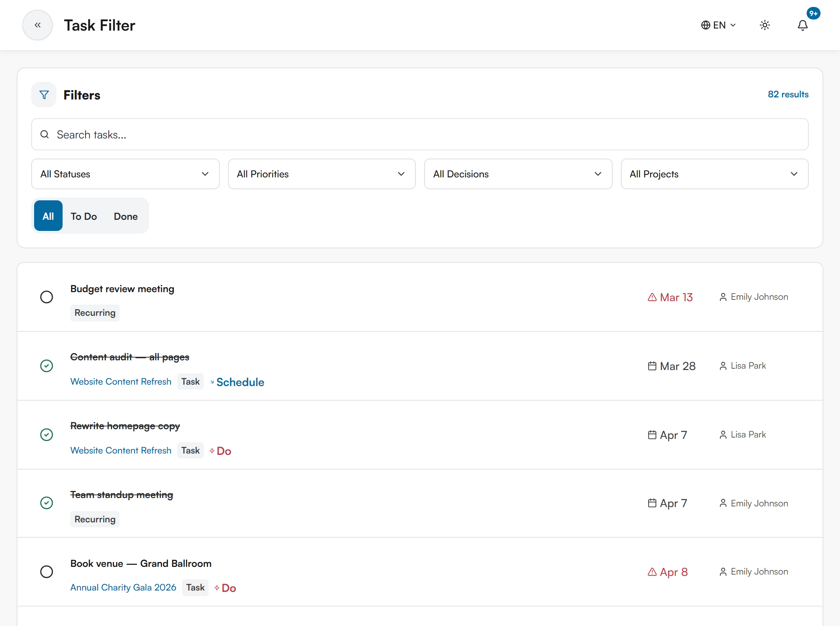
Task: Uncheck Team standup meeting task
Action: click(47, 503)
